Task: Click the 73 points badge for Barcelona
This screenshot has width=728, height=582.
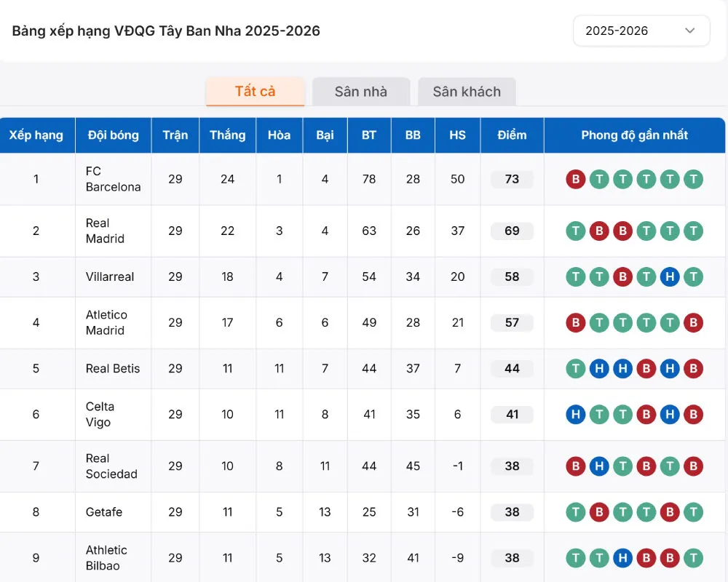Action: (512, 179)
